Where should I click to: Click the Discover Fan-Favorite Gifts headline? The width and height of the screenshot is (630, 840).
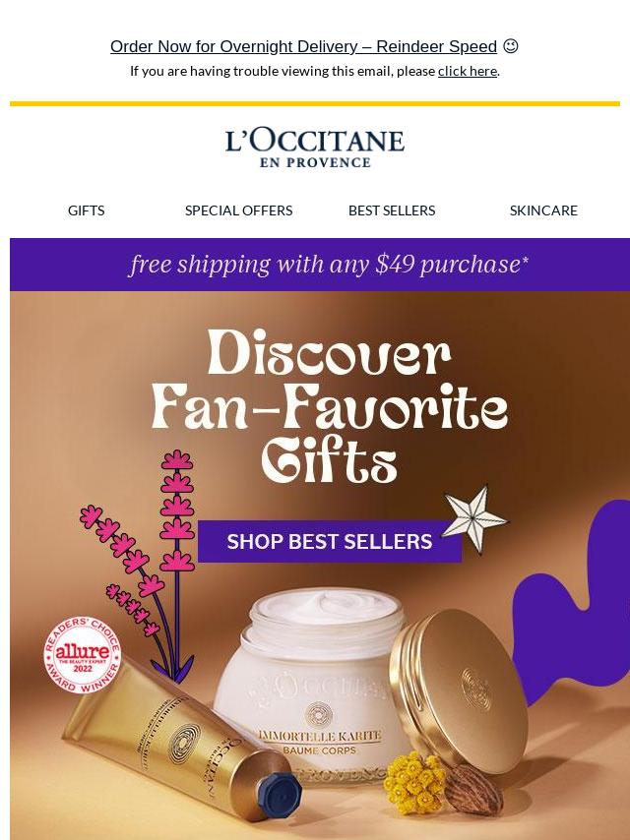click(x=329, y=405)
